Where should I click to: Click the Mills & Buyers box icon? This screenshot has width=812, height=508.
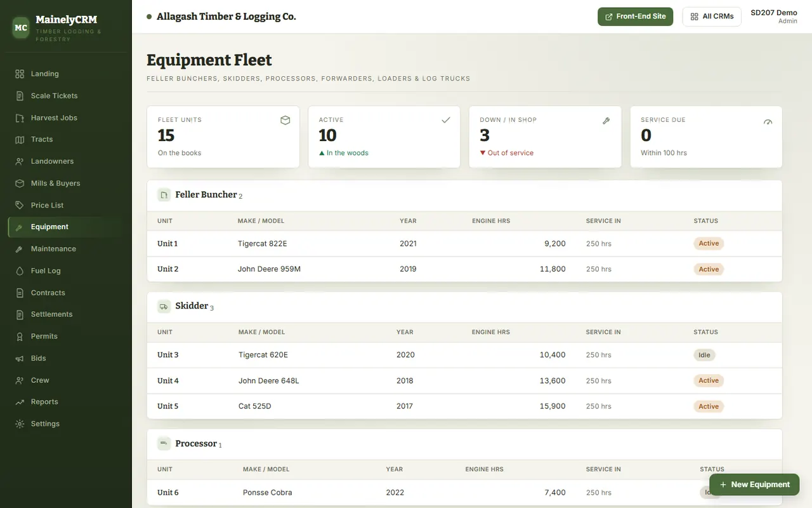point(20,184)
